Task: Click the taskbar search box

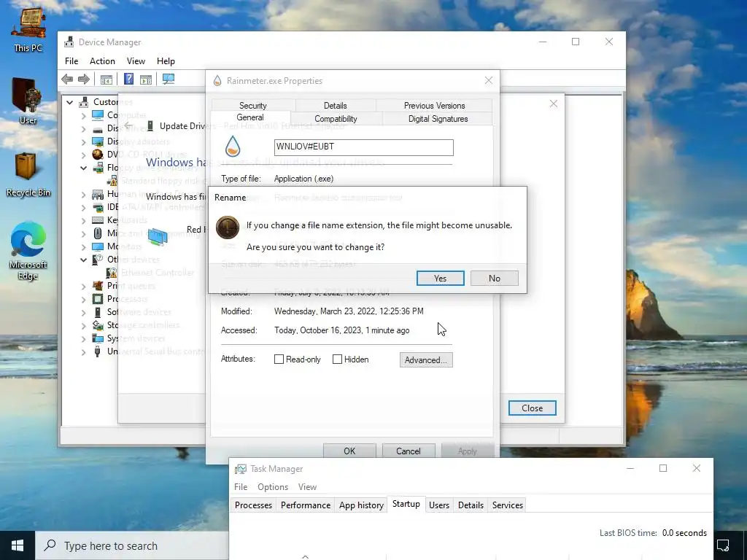Action: click(x=132, y=545)
